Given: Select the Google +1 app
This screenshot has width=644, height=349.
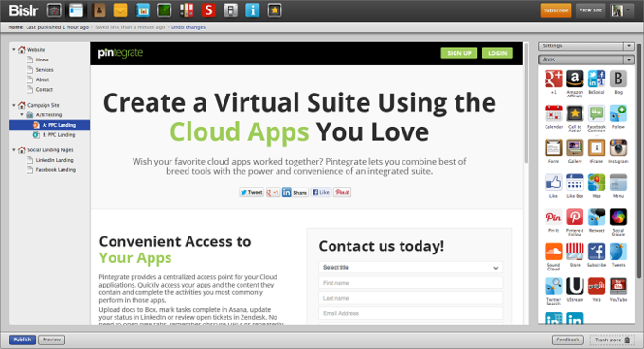Looking at the screenshot, I should 553,79.
